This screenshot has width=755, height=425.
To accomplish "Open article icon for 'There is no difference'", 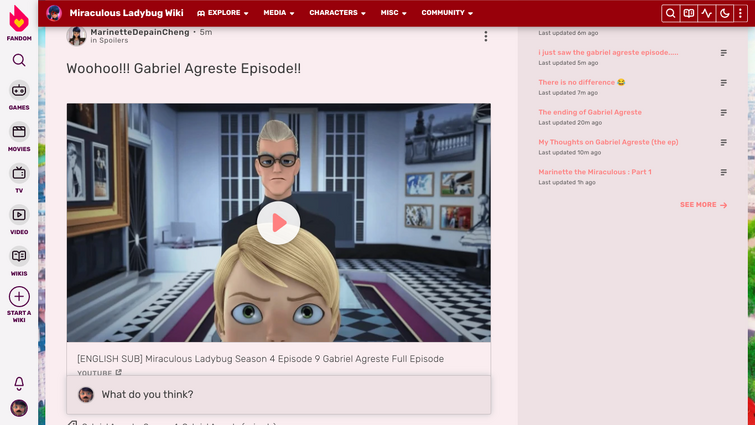I will tap(723, 83).
